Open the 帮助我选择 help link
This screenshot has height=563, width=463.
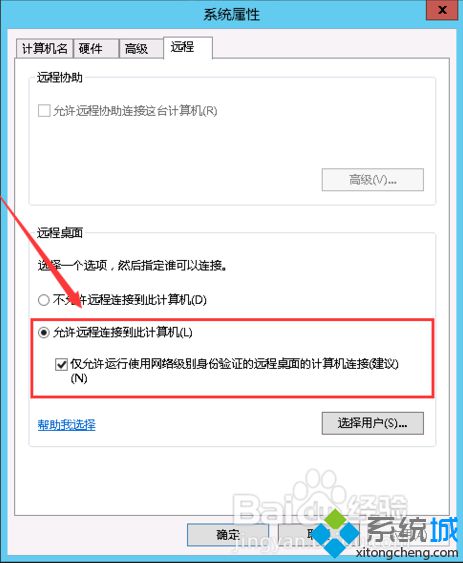click(x=66, y=425)
